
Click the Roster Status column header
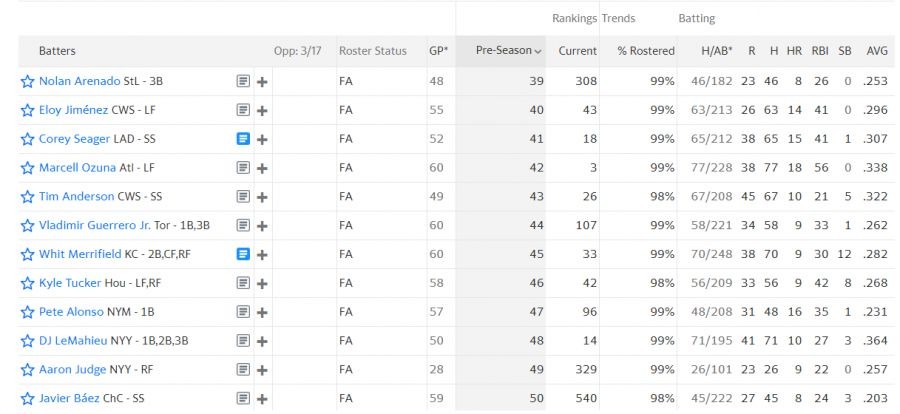pos(373,51)
